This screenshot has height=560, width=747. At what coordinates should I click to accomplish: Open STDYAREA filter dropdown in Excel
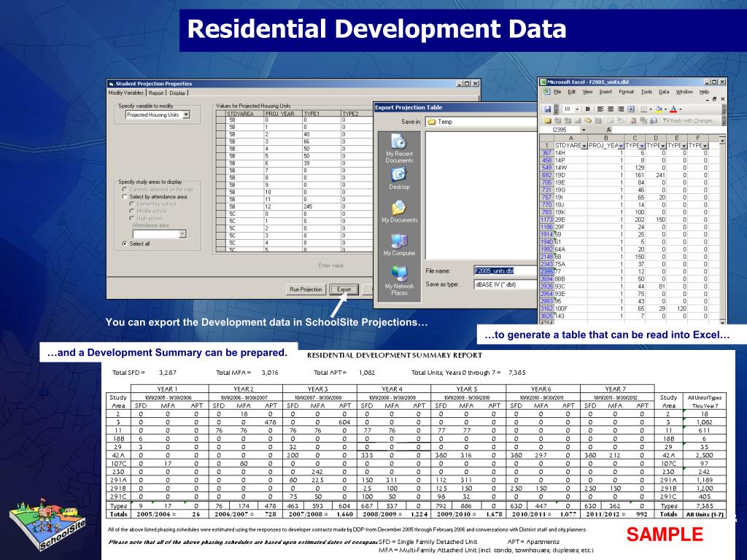pyautogui.click(x=584, y=146)
